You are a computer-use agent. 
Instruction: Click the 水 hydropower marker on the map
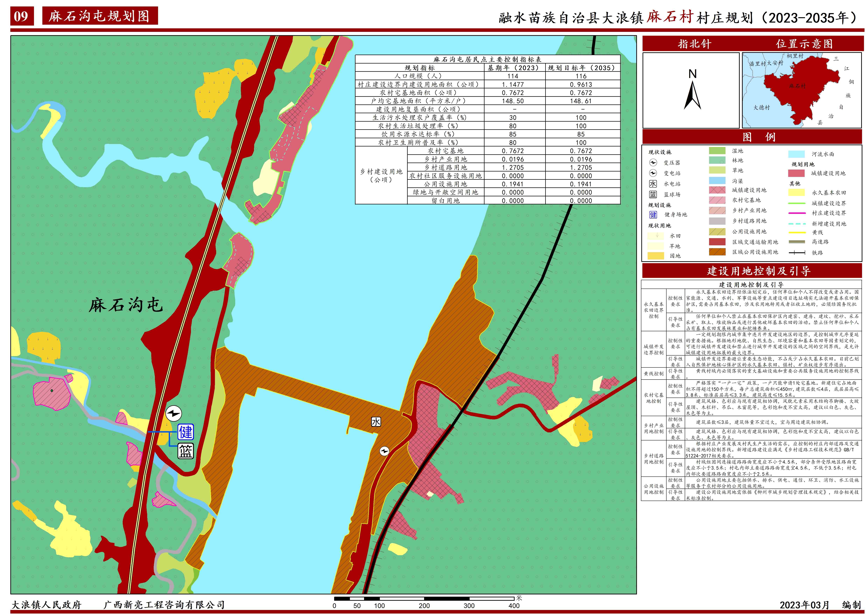pos(376,422)
